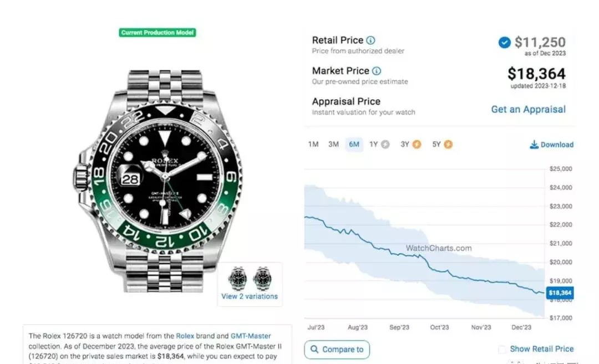Click the magnifier icon in Compare to

(314, 349)
